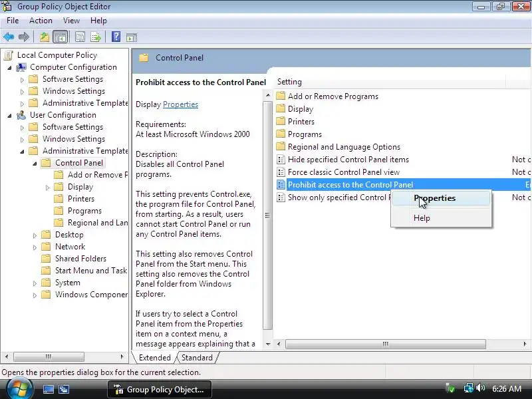532x399 pixels.
Task: Select the Prohibit access to the Control Panel row
Action: (404, 185)
